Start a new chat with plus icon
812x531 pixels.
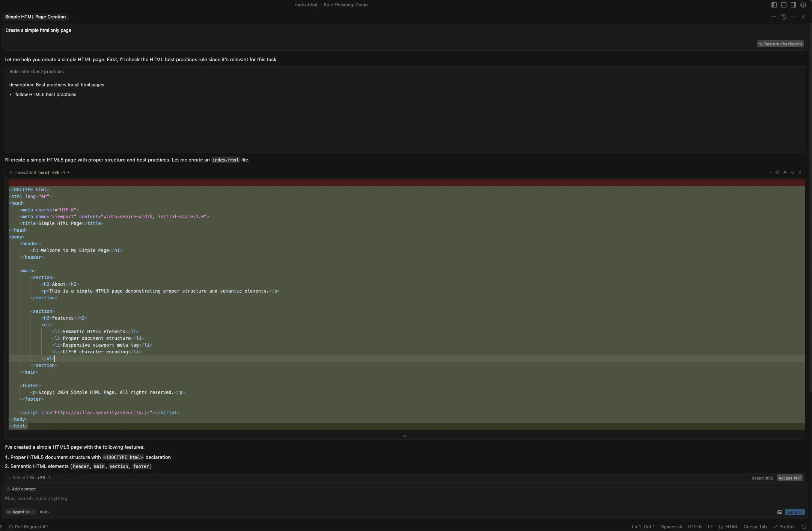774,17
